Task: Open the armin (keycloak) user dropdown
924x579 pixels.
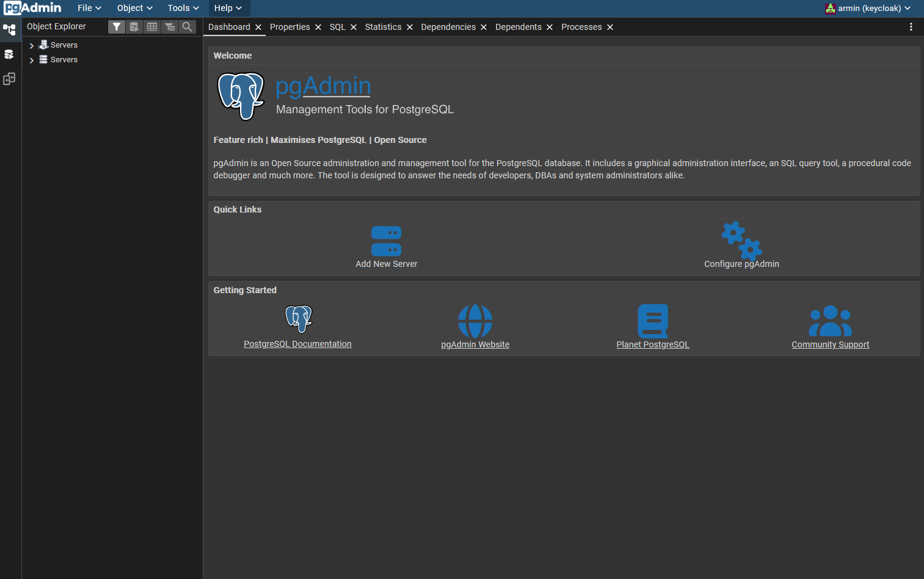Action: click(868, 8)
